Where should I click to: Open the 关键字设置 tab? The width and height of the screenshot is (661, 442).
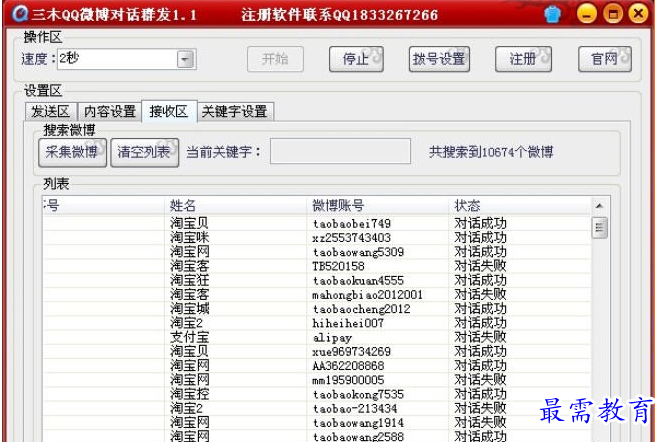pyautogui.click(x=235, y=112)
